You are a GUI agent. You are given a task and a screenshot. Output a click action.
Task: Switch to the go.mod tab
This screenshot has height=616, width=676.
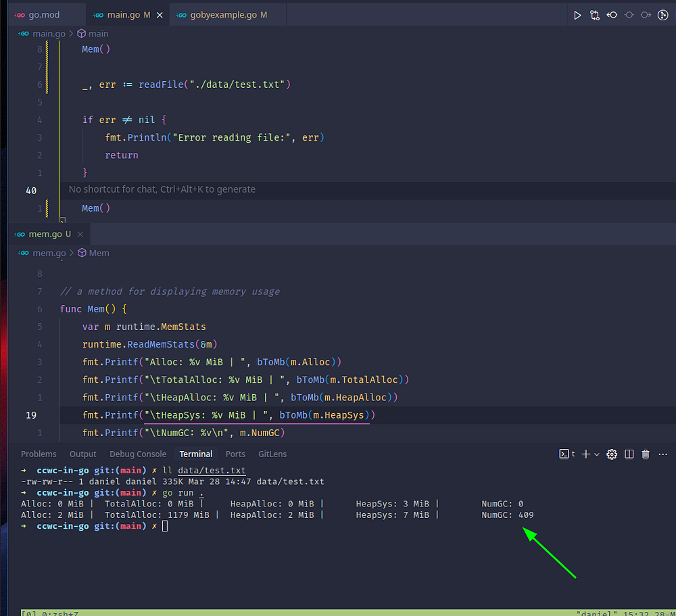click(43, 15)
